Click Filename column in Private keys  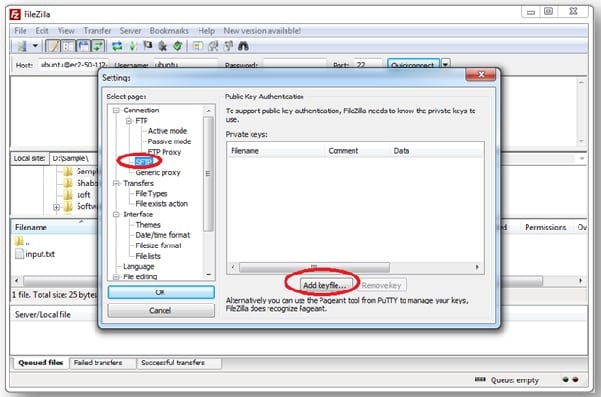275,151
